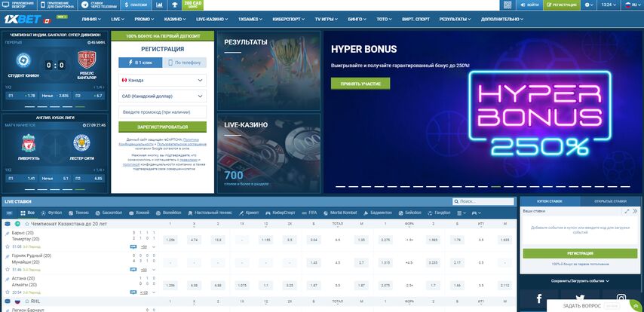Image resolution: width=644 pixels, height=312 pixels.
Task: Open the Киберспорт menu
Action: 288,19
